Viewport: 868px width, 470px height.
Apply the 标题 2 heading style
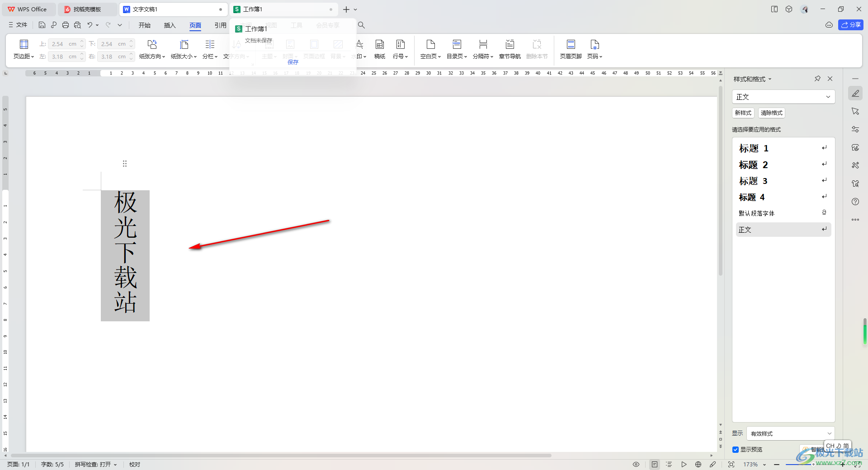tap(783, 164)
